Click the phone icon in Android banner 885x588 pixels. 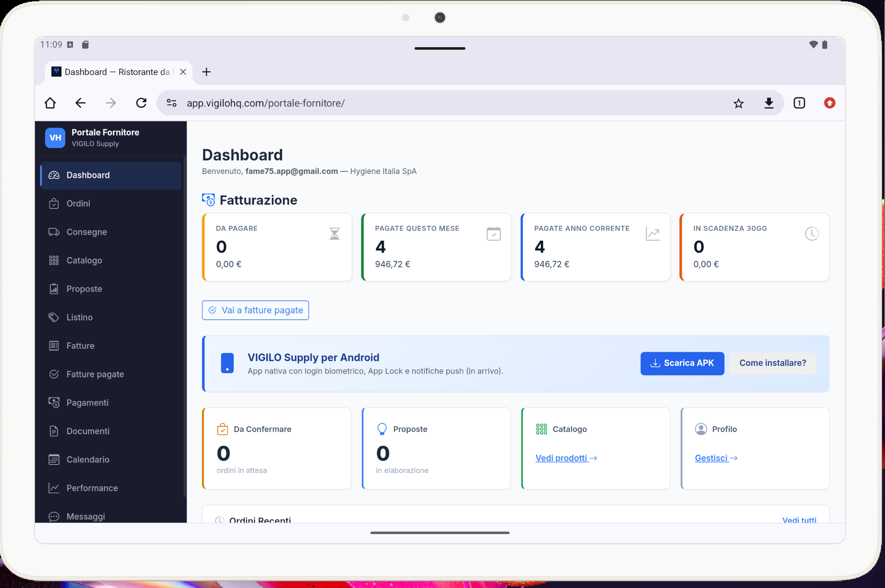click(x=227, y=363)
